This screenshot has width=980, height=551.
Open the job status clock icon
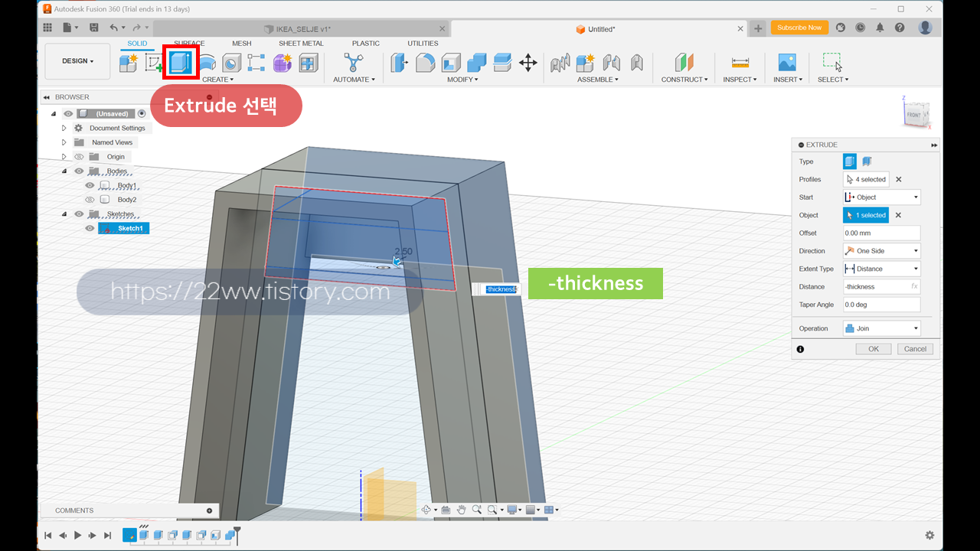[x=860, y=28]
